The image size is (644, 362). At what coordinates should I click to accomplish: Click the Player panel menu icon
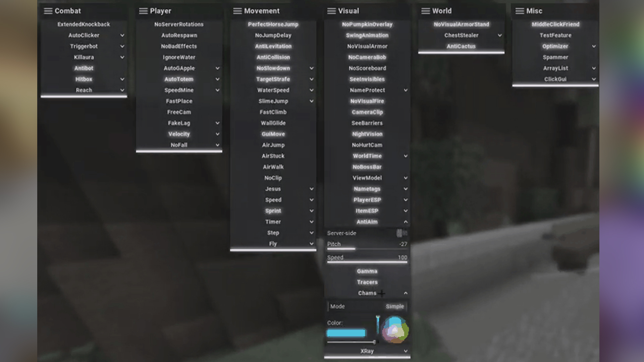click(x=143, y=11)
